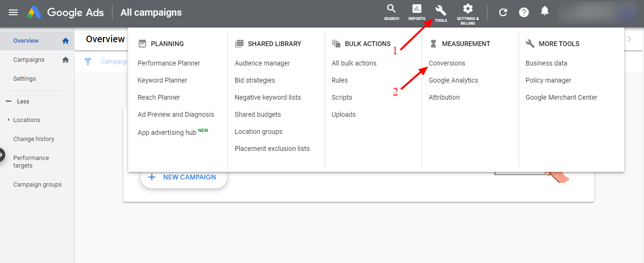Expand the Locations sidebar item

coord(27,120)
